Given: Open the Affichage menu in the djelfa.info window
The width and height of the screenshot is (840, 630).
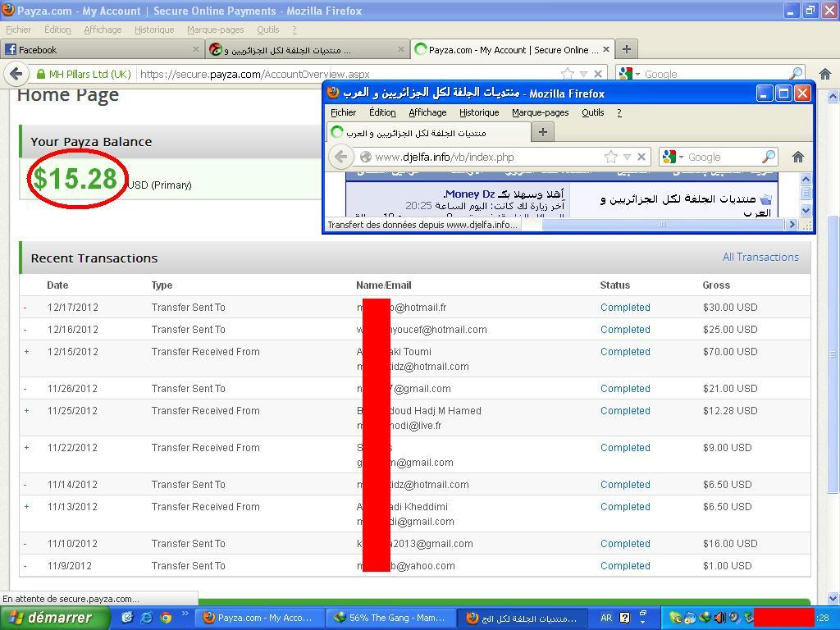Looking at the screenshot, I should [427, 112].
